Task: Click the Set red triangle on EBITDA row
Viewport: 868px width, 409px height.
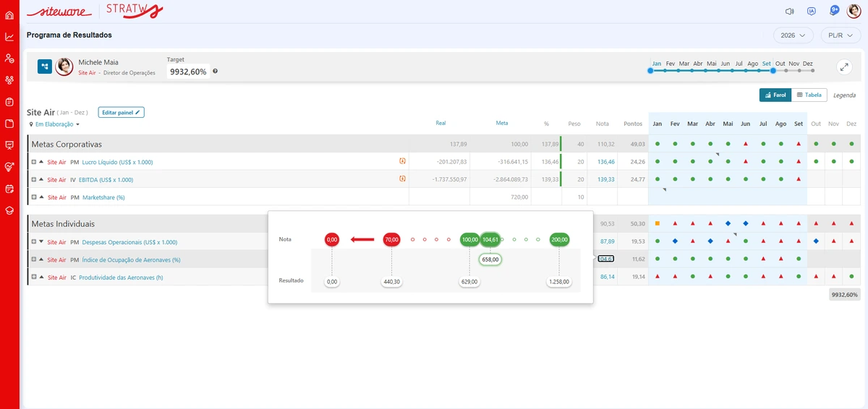Action: pyautogui.click(x=799, y=178)
